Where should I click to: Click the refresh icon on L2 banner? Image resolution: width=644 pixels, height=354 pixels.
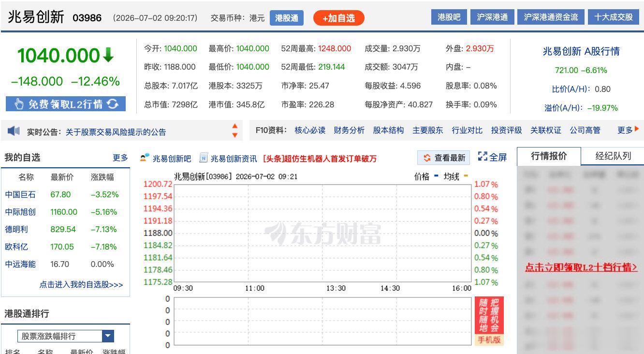(x=113, y=103)
